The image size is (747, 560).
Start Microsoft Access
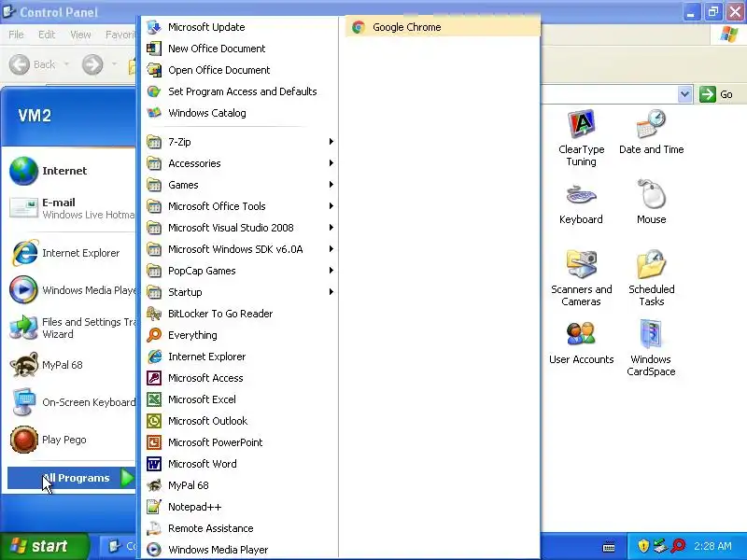pos(240,378)
